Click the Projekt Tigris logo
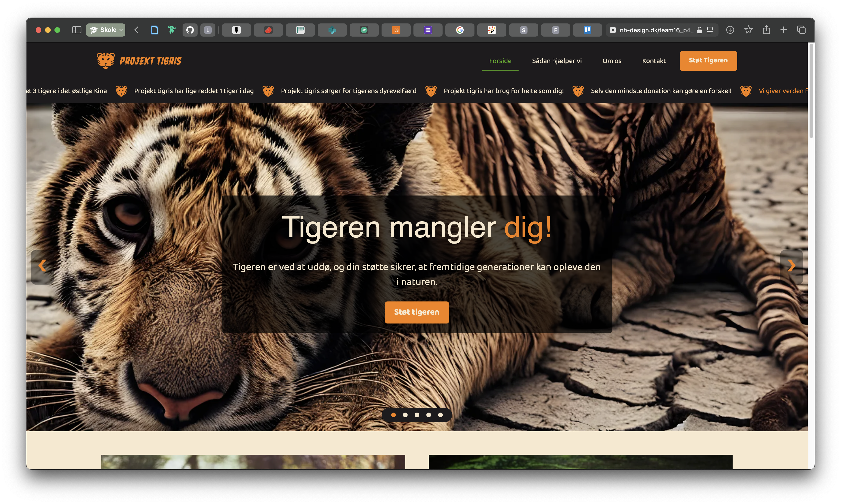841x504 pixels. point(139,61)
